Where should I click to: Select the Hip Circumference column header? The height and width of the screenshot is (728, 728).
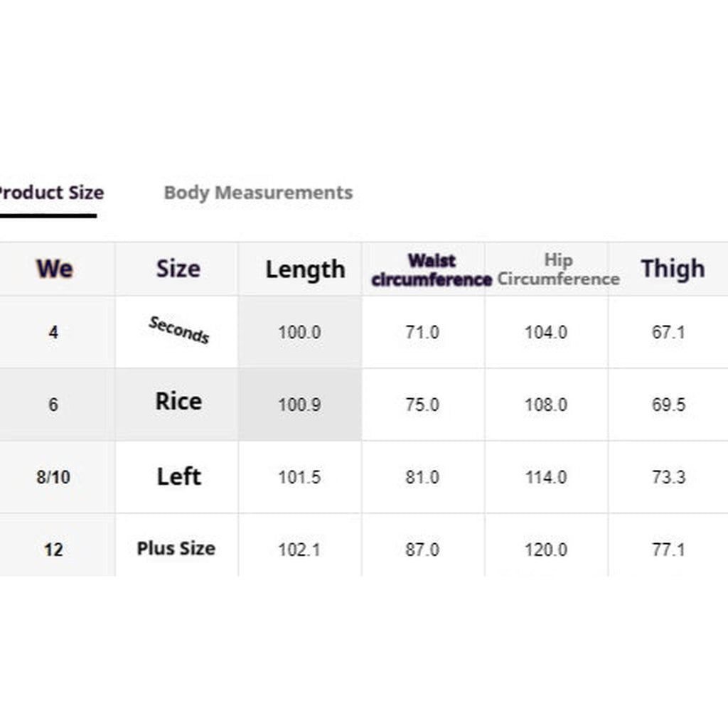tap(558, 269)
